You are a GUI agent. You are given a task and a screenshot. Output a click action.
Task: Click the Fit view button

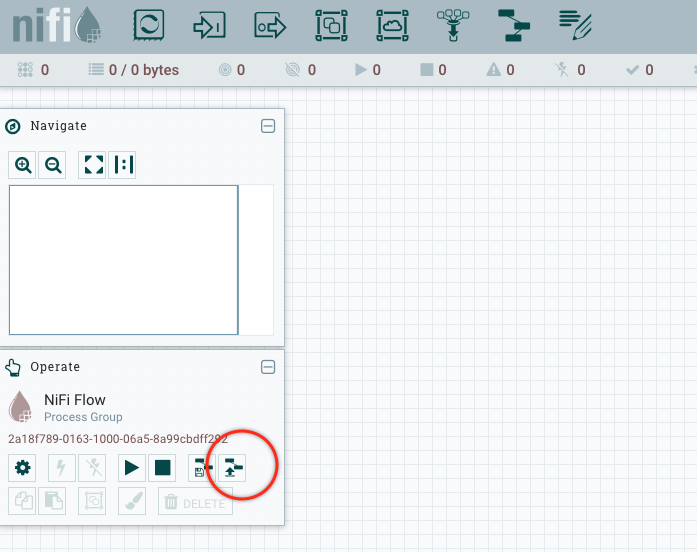pos(92,165)
